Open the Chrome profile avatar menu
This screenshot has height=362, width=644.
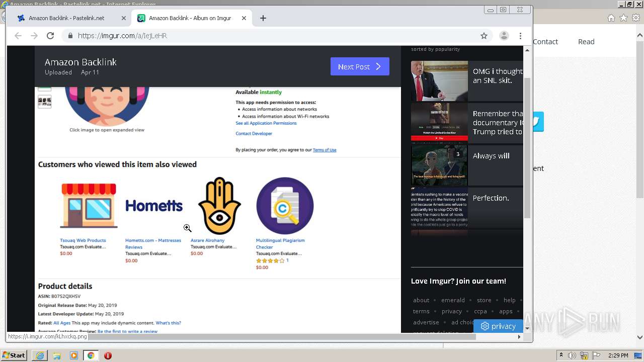504,36
